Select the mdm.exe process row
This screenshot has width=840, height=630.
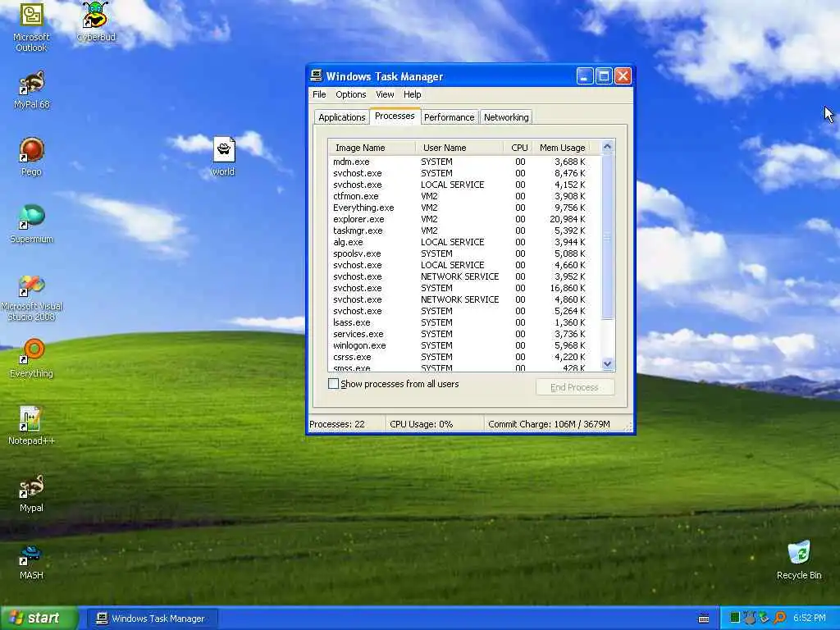click(464, 162)
